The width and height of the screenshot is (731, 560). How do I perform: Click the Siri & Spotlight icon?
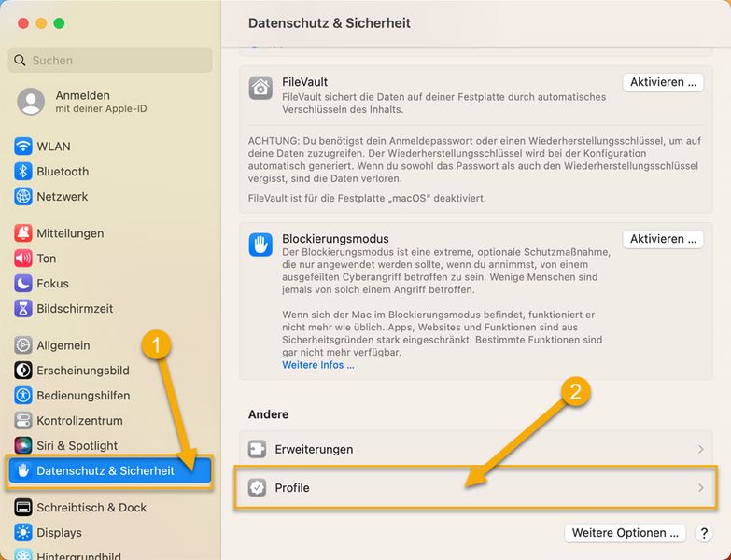(22, 445)
